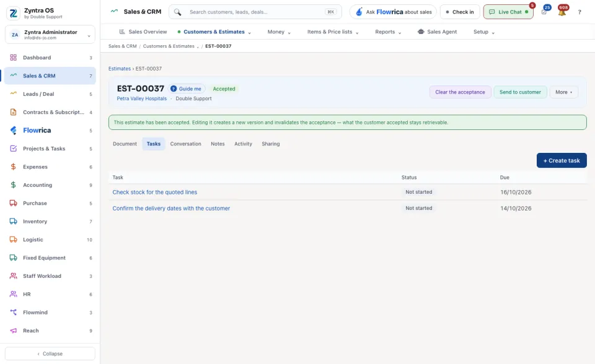Open task Confirm the delivery dates with the customer

pos(171,209)
